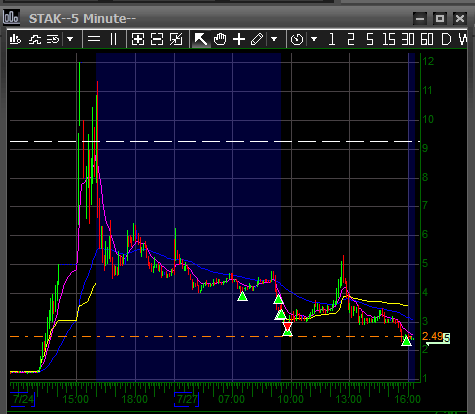The height and width of the screenshot is (414, 475).
Task: Select the hand pan tool
Action: pos(220,39)
